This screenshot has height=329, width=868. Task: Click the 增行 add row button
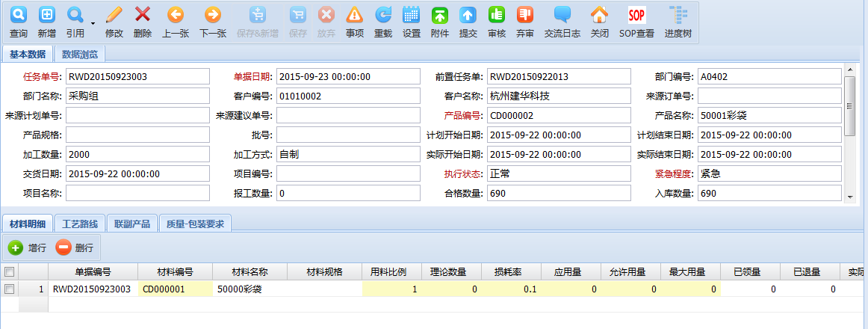[x=28, y=247]
